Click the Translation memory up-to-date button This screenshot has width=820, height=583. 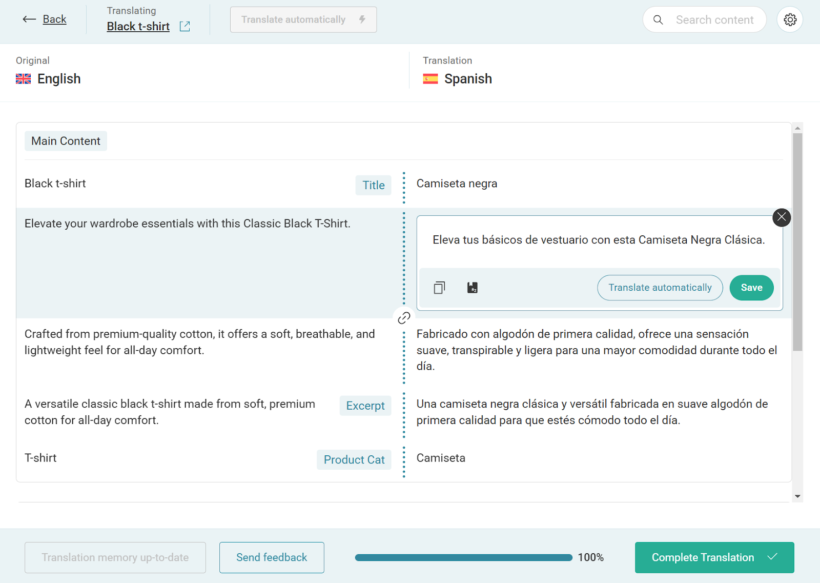pos(115,557)
